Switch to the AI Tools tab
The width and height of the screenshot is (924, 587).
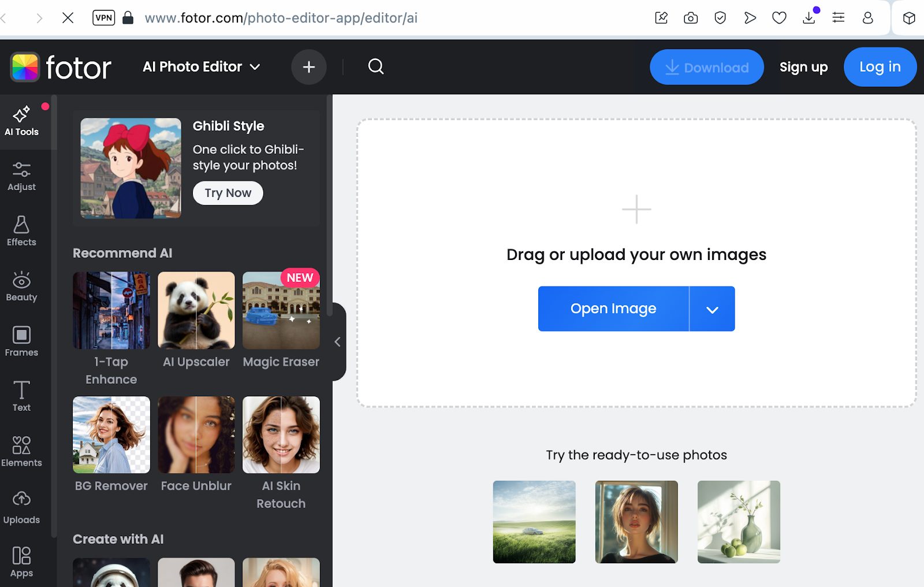22,122
